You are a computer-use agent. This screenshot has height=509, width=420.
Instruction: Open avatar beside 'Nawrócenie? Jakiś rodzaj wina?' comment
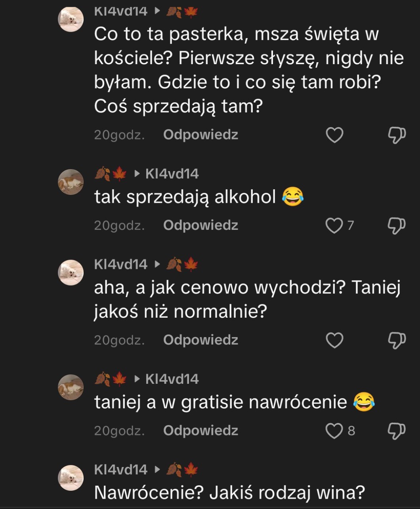tap(71, 478)
